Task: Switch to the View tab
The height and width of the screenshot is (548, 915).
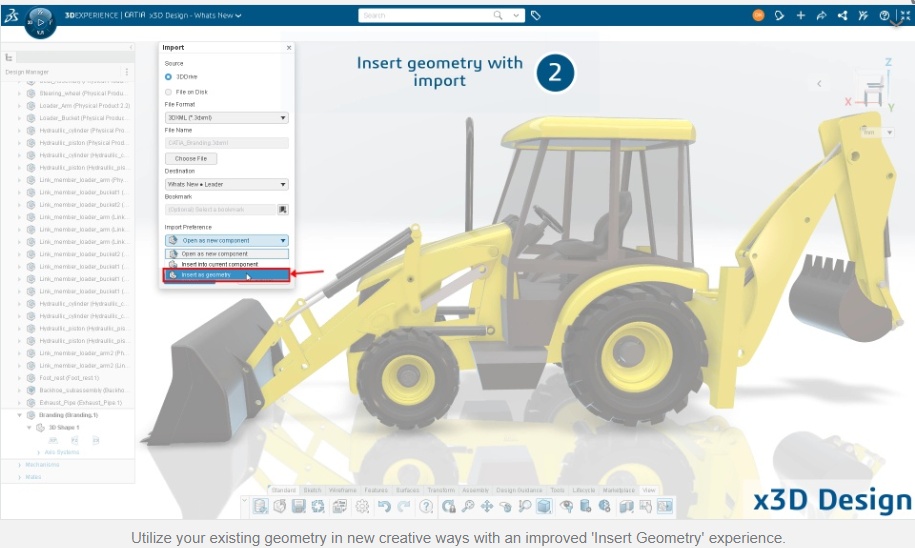Action: point(649,490)
